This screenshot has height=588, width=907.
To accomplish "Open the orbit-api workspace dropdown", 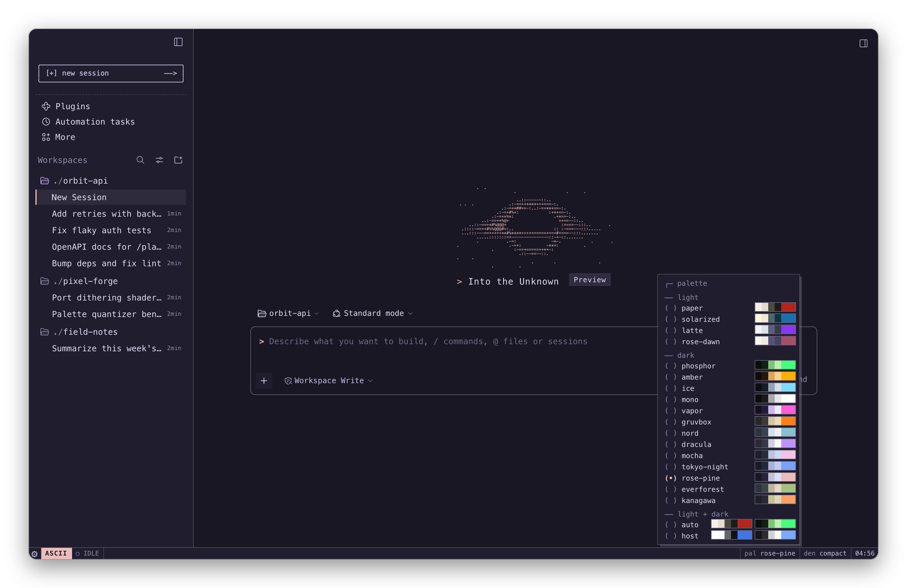I will pyautogui.click(x=288, y=313).
